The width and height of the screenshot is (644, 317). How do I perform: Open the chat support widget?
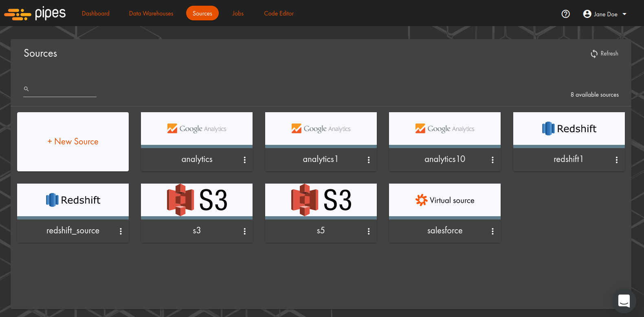[x=624, y=301]
